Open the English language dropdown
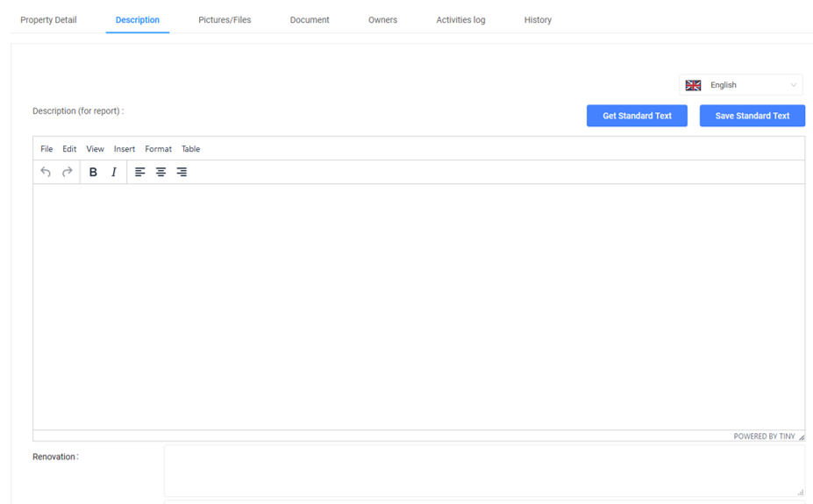The width and height of the screenshot is (813, 504). (740, 85)
